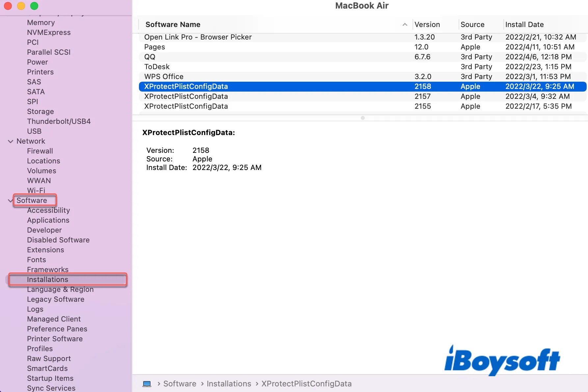The height and width of the screenshot is (392, 588).
Task: Open Sync Services in the sidebar
Action: (x=51, y=388)
